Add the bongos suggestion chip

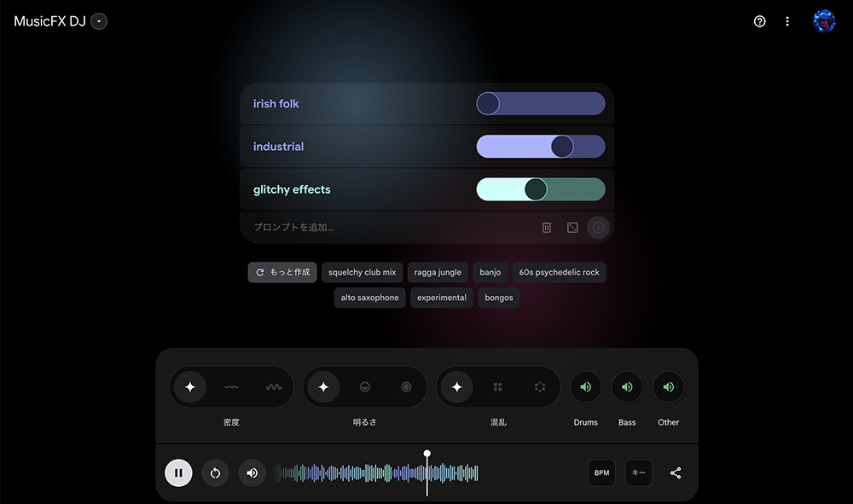click(x=499, y=298)
